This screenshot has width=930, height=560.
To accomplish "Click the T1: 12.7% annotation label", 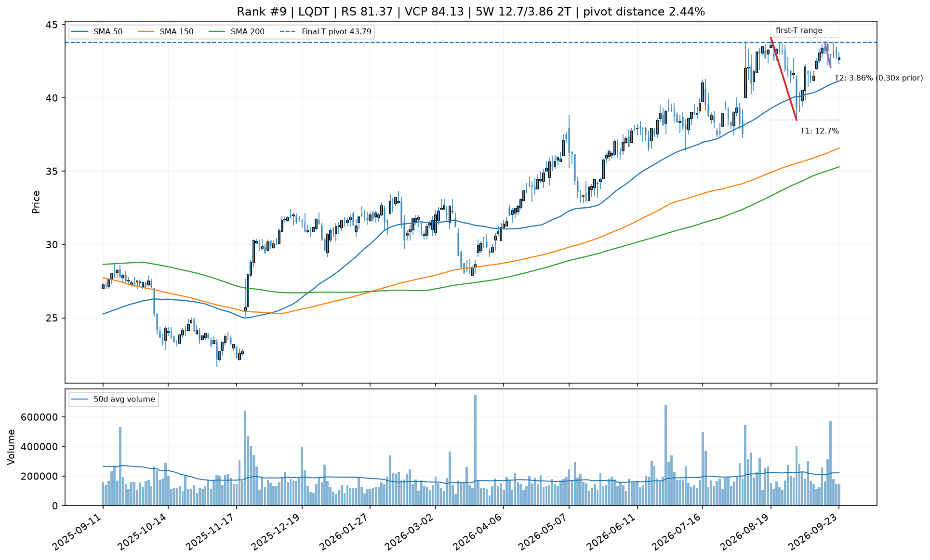I will (x=819, y=131).
